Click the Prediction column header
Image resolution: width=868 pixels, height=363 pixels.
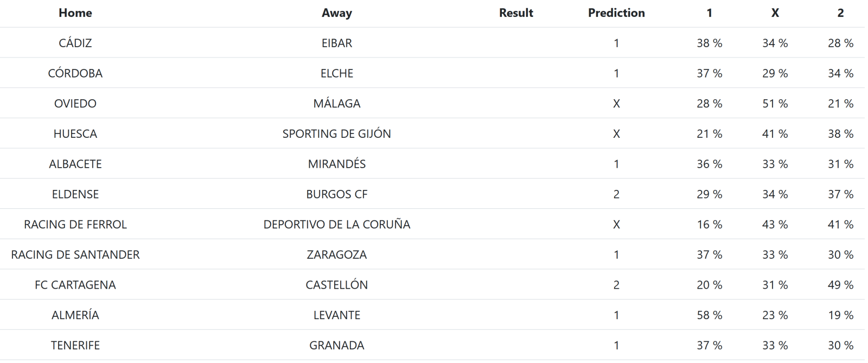pos(616,13)
